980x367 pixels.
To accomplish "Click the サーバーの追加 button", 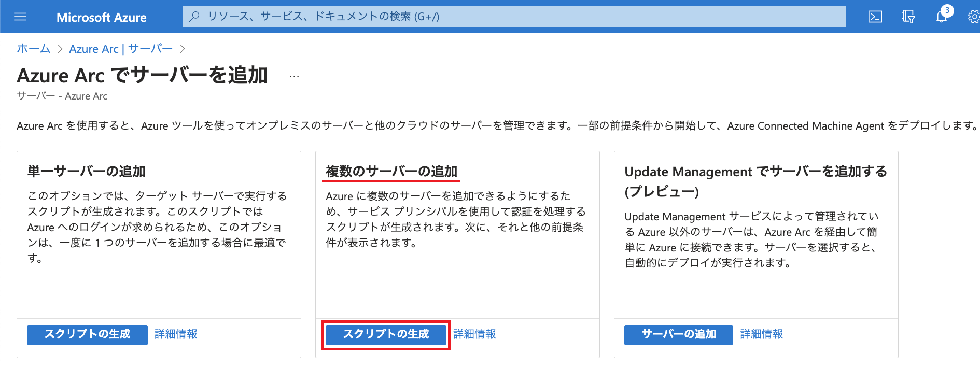I will click(x=678, y=334).
